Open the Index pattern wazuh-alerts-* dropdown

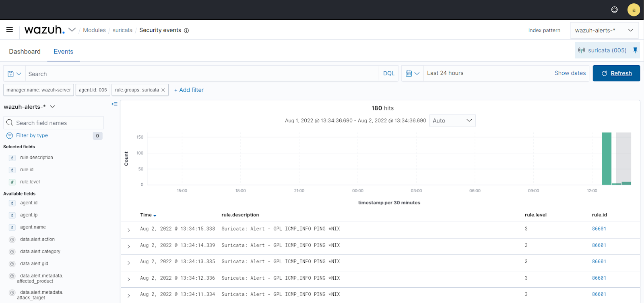coord(604,30)
